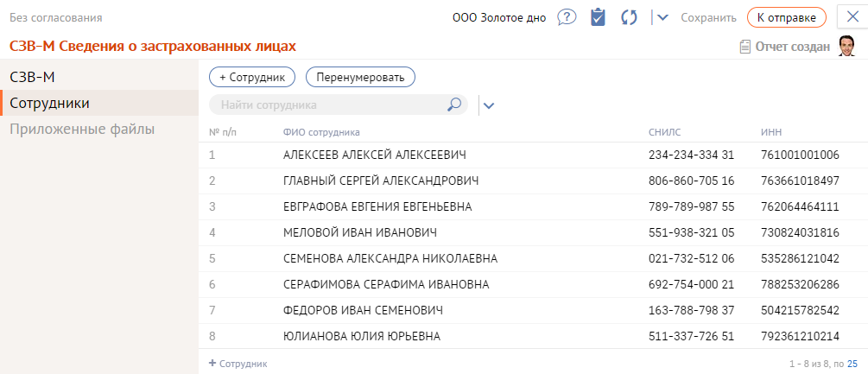This screenshot has height=374, width=868.
Task: Click СНИЛС 511-337-726 51
Action: pos(692,336)
